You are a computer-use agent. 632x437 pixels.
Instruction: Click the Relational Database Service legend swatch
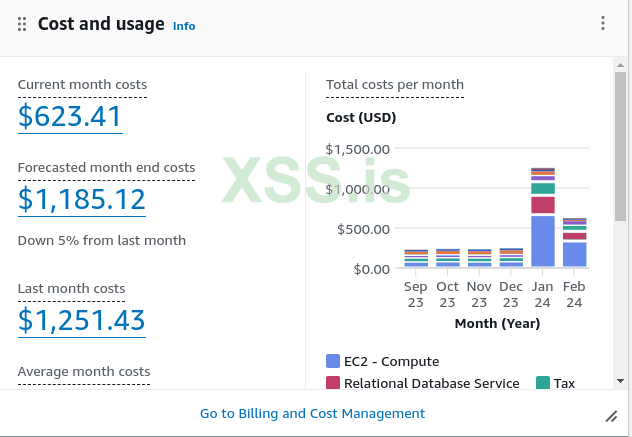tap(333, 383)
